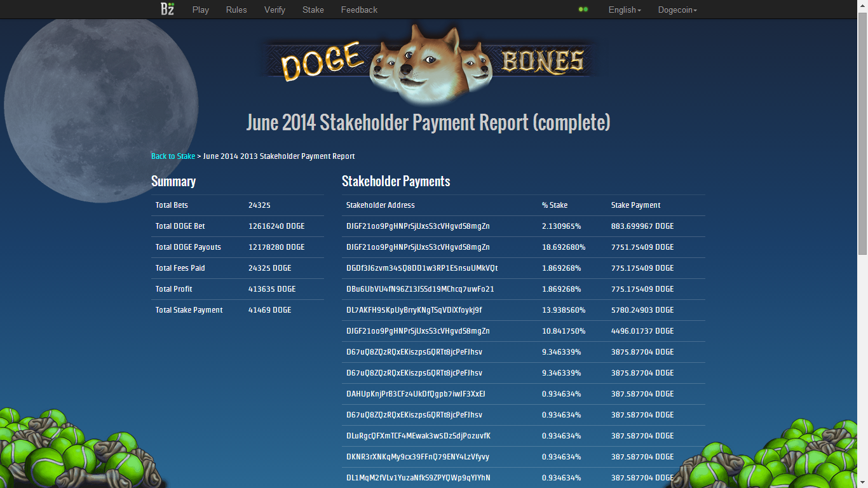Navigate to the Stake page
The image size is (868, 488).
coord(313,10)
